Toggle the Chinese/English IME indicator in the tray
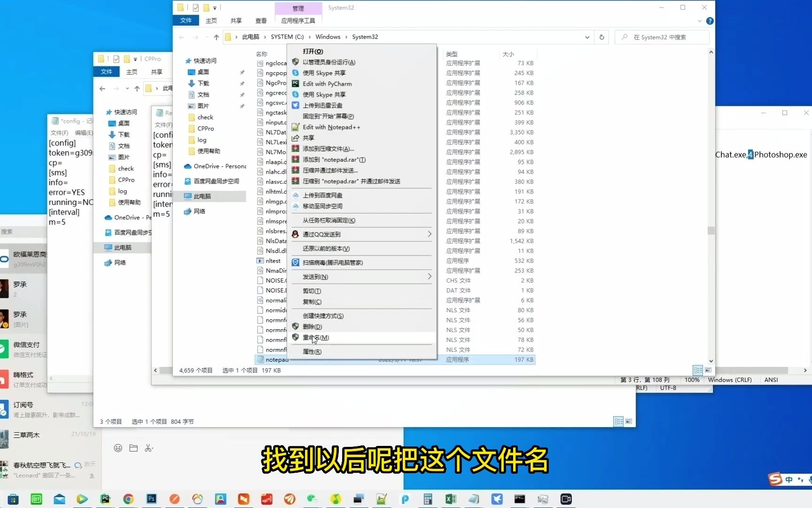812x508 pixels. (x=789, y=479)
